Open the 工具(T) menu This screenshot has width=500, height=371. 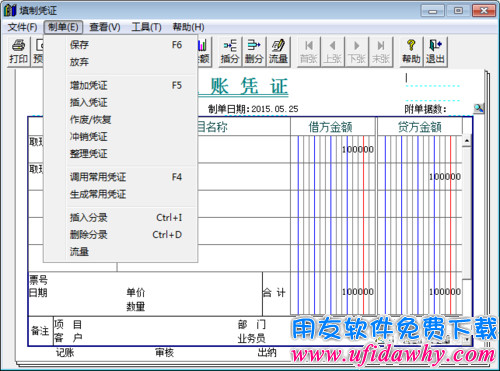click(146, 27)
